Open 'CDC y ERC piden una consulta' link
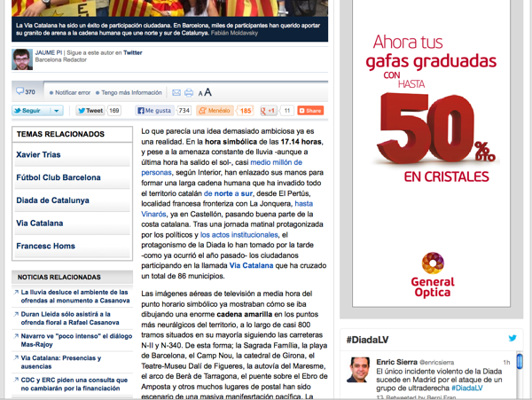The image size is (532, 400). (74, 384)
